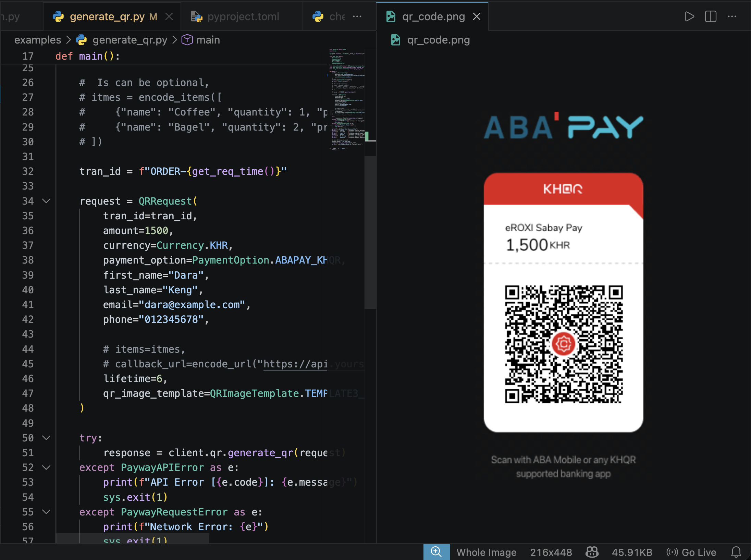The image size is (751, 560).
Task: Place cursor on 'amount=1500' line
Action: click(x=138, y=231)
